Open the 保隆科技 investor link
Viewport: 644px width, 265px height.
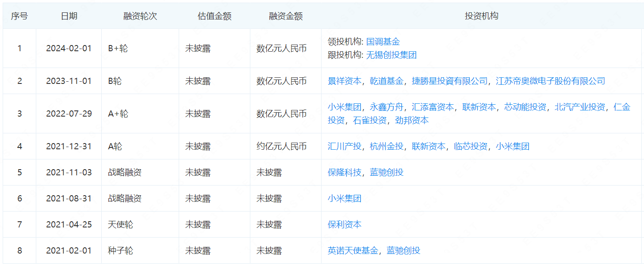pyautogui.click(x=345, y=172)
